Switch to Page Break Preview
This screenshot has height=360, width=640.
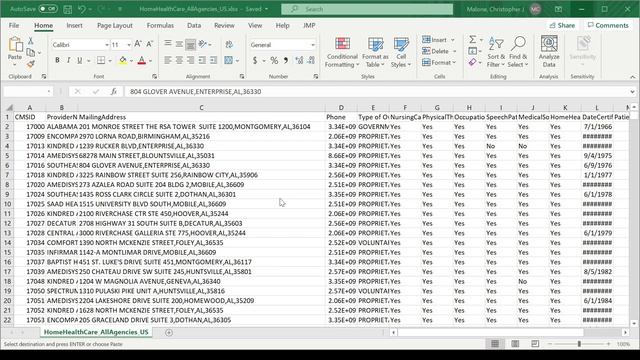coord(535,344)
